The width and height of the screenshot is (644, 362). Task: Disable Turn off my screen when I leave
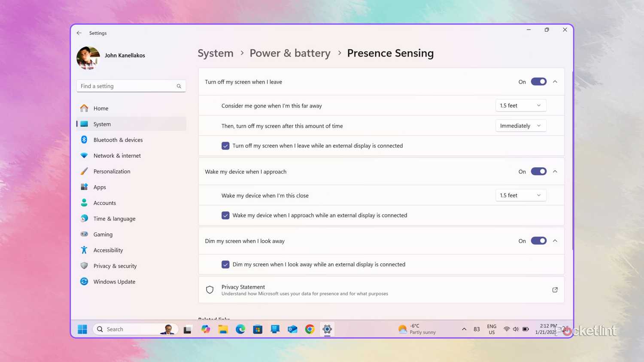coord(538,81)
